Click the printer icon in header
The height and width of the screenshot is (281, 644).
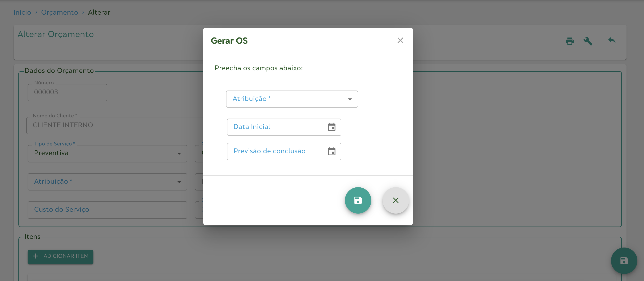point(569,41)
